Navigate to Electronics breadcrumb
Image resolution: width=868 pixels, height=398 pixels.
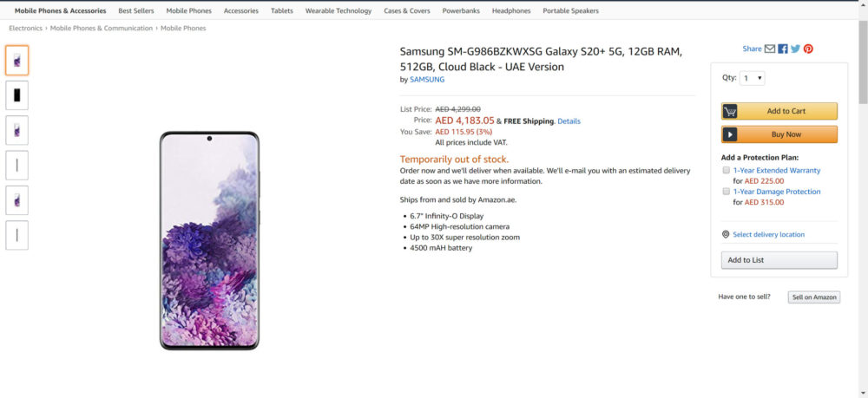[25, 29]
